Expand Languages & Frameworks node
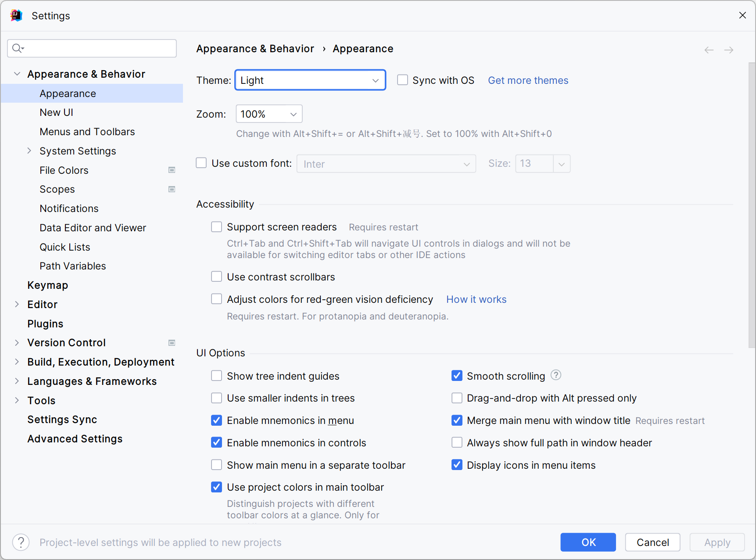 point(17,381)
